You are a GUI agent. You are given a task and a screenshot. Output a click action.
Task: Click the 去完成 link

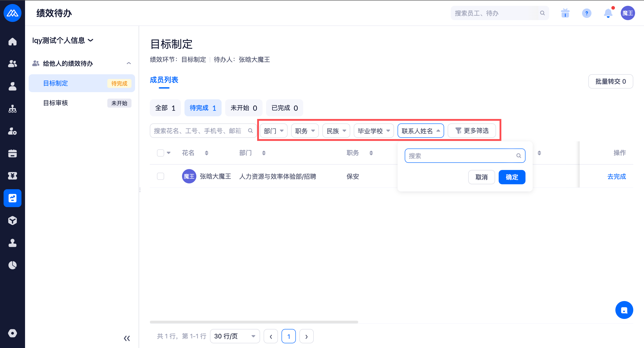point(616,176)
